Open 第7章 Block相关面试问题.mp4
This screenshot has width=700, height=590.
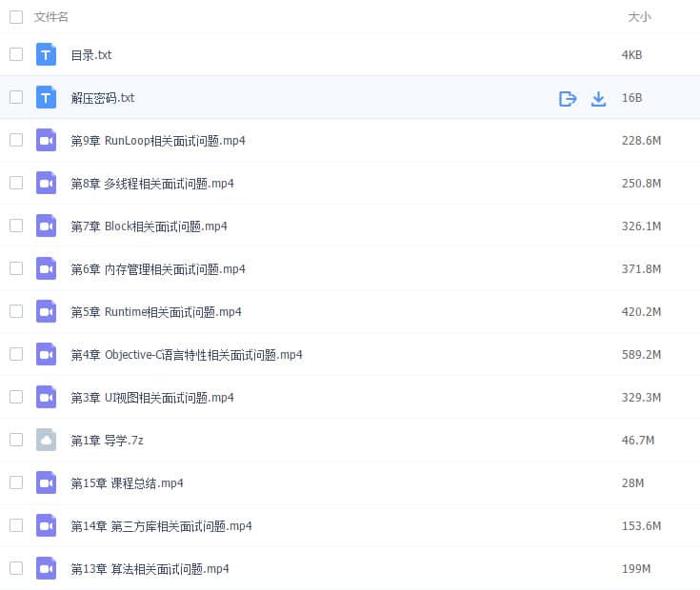click(149, 226)
